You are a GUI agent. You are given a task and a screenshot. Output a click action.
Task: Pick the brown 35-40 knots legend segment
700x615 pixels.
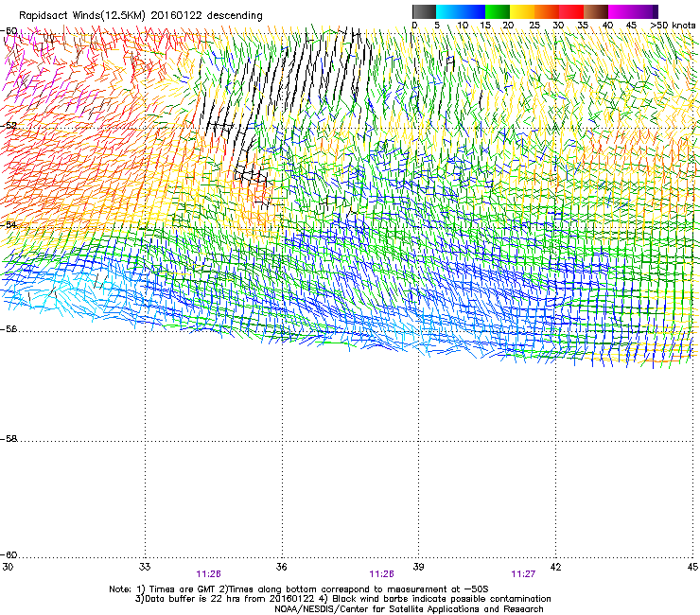coord(596,11)
